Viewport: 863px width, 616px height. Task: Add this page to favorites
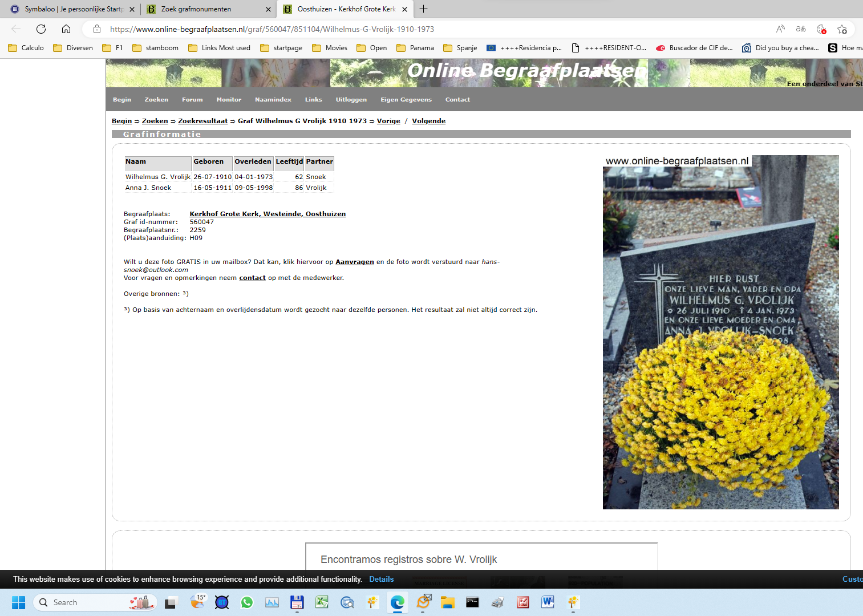click(x=842, y=29)
